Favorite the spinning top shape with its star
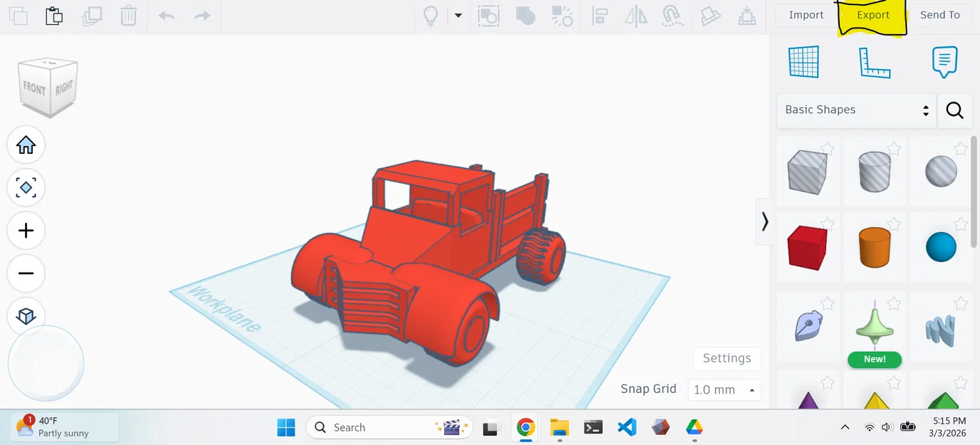 (x=894, y=304)
